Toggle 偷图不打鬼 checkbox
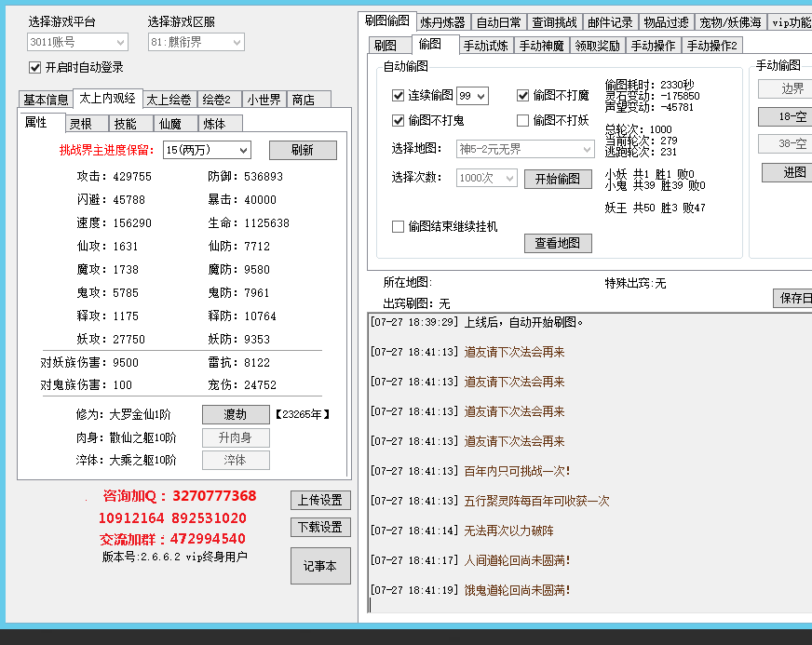 (x=398, y=121)
